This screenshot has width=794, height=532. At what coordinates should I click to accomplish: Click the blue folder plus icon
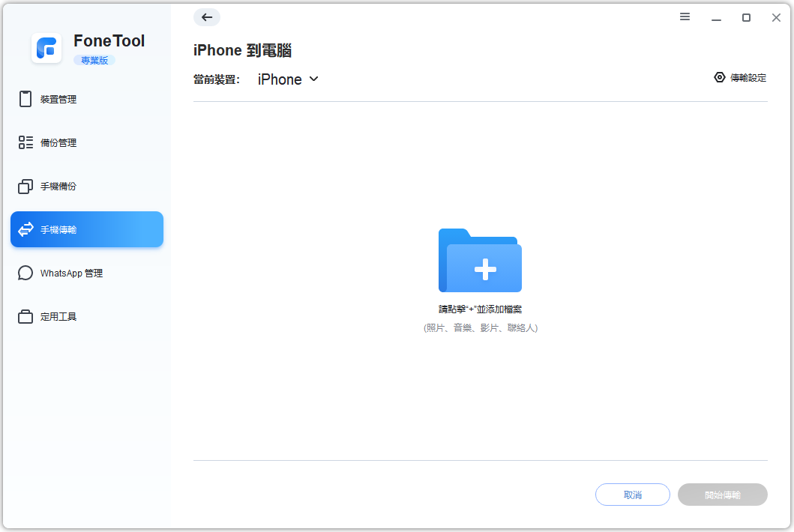click(480, 261)
